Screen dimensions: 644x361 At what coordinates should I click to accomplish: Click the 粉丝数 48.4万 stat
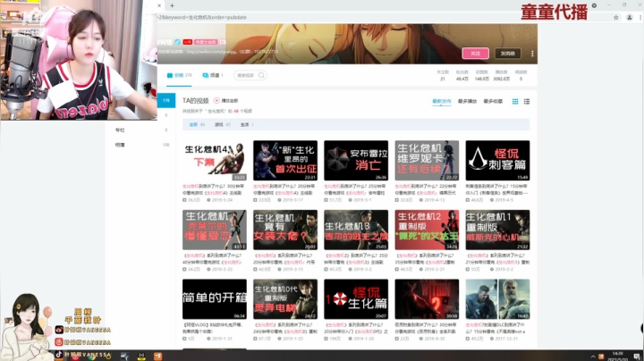click(462, 75)
